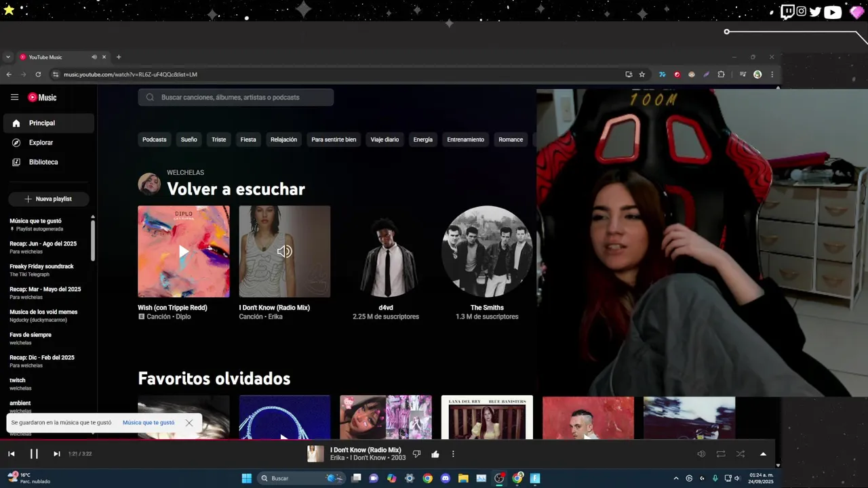Select the Entrenamiento chip
This screenshot has width=868, height=488.
(x=465, y=140)
